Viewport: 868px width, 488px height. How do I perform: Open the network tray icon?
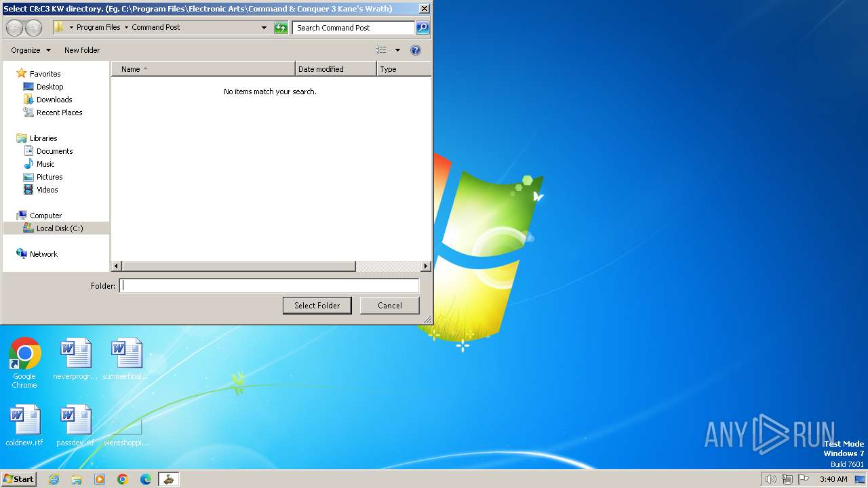coord(787,479)
